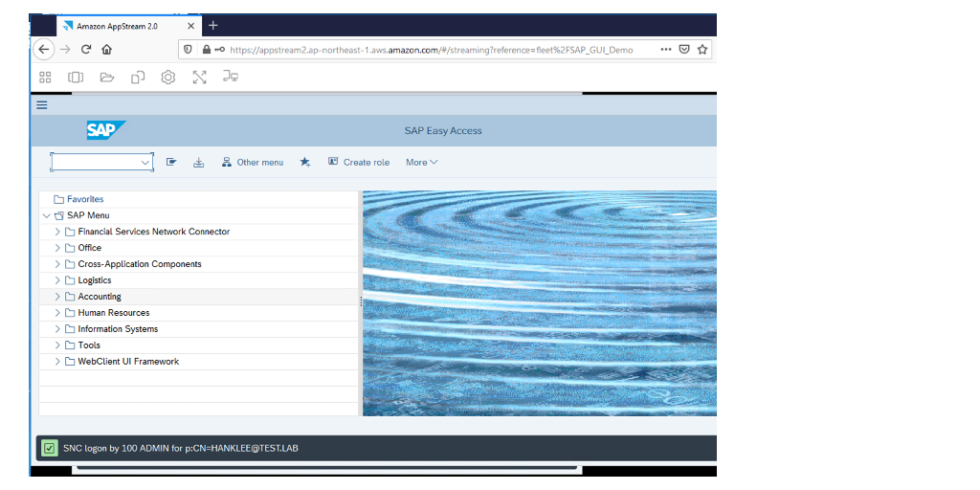980x490 pixels.
Task: Select the Favorites folder
Action: (85, 199)
